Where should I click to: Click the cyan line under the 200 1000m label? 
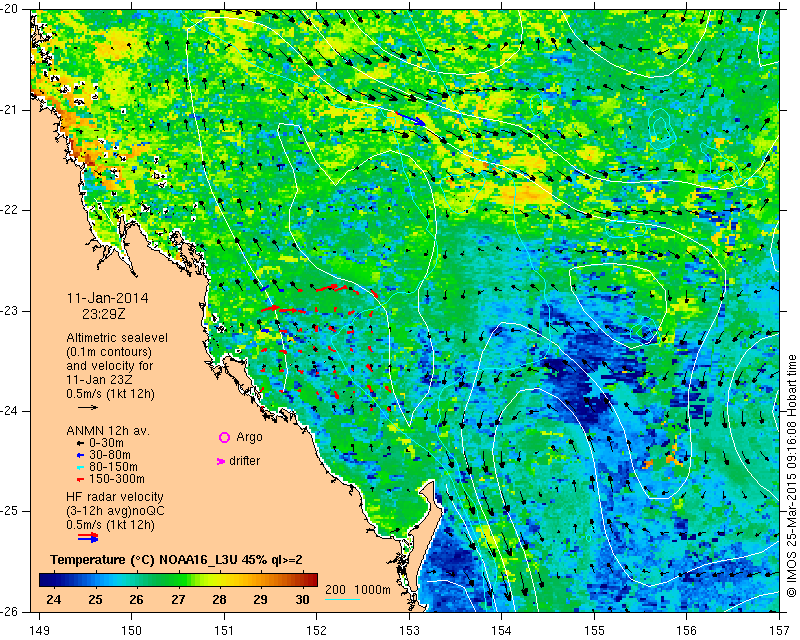click(342, 599)
